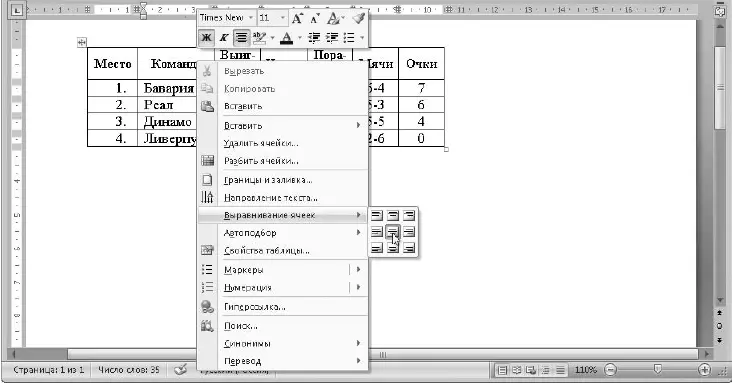The image size is (732, 383).
Task: Choose Вставить (paste) with clipboard icon
Action: click(282, 106)
